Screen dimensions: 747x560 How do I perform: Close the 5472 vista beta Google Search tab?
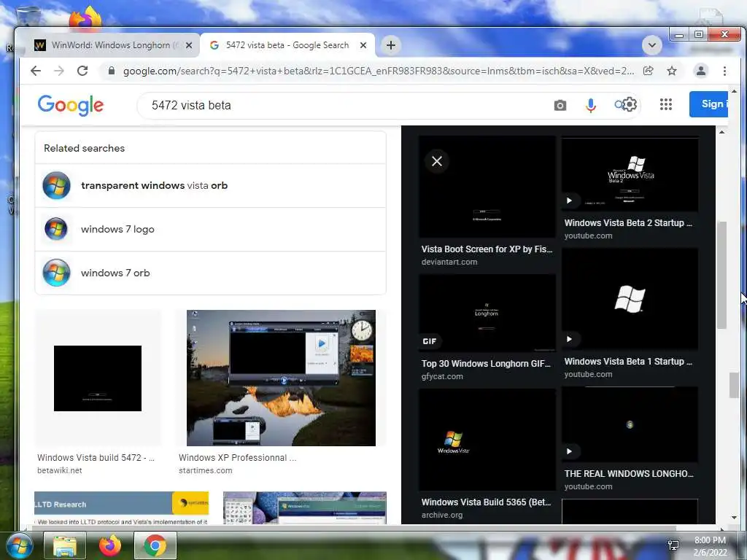click(x=363, y=45)
